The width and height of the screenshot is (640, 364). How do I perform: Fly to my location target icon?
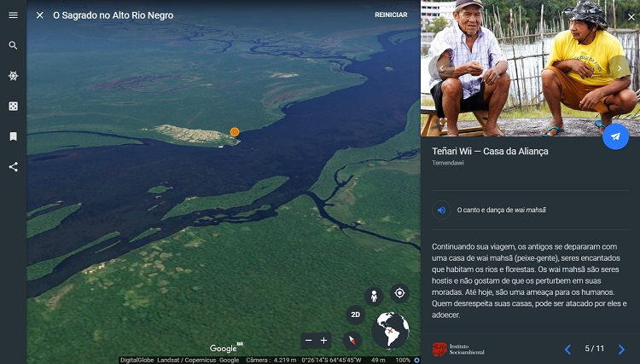(x=399, y=293)
